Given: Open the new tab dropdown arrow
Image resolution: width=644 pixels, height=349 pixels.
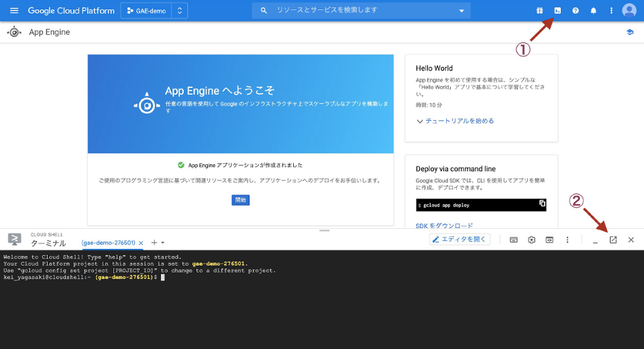Looking at the screenshot, I should coord(162,243).
